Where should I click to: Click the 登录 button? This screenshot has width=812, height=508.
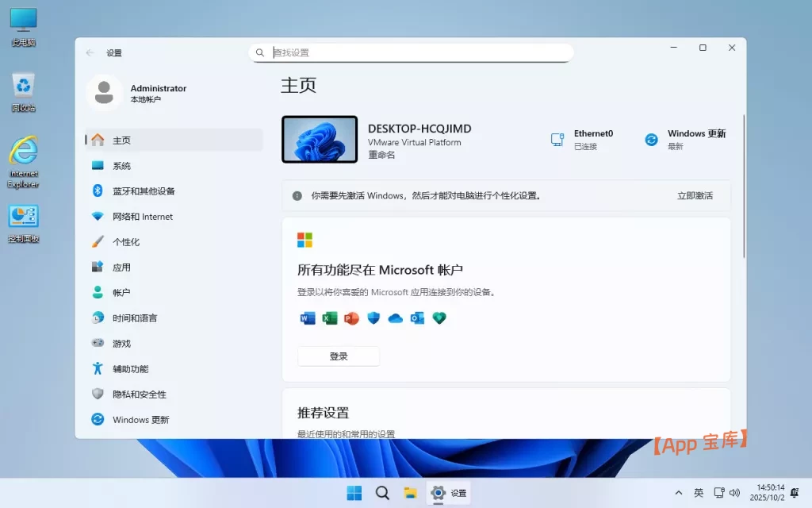(338, 356)
